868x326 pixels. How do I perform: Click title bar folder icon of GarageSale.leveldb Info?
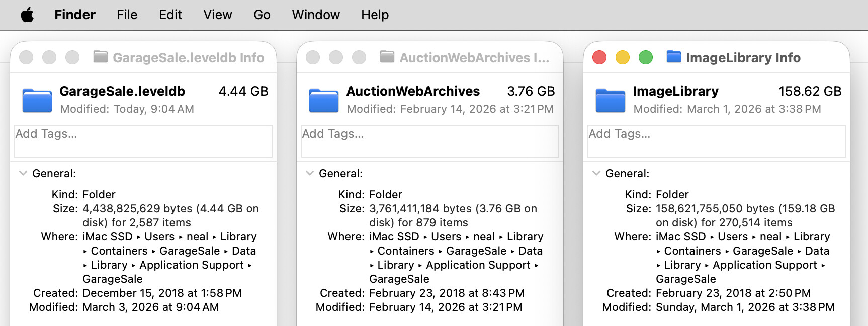(x=101, y=57)
